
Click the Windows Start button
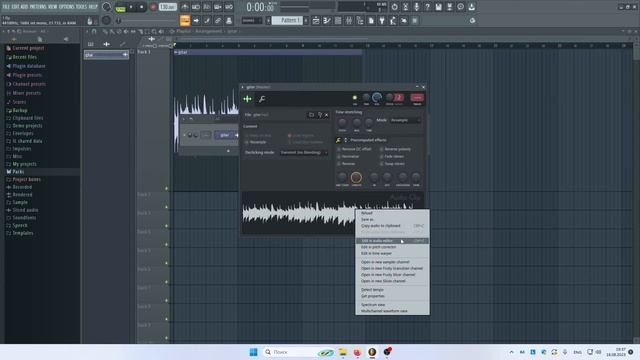tap(253, 352)
